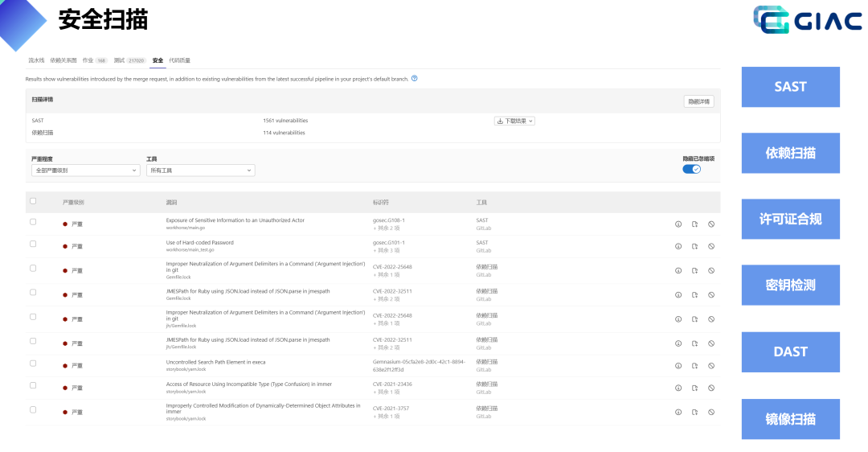Open help icon beside the results description
Viewport: 868px width, 452px height.
tap(414, 79)
